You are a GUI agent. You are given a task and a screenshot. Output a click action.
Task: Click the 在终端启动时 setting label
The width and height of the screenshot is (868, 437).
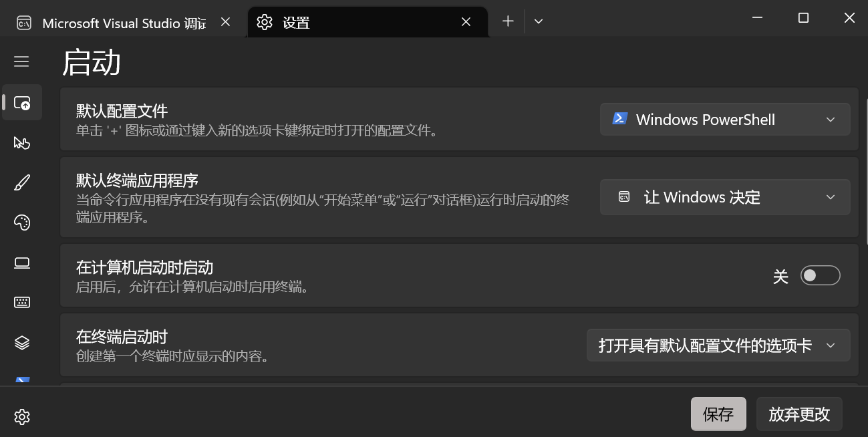[x=122, y=337]
